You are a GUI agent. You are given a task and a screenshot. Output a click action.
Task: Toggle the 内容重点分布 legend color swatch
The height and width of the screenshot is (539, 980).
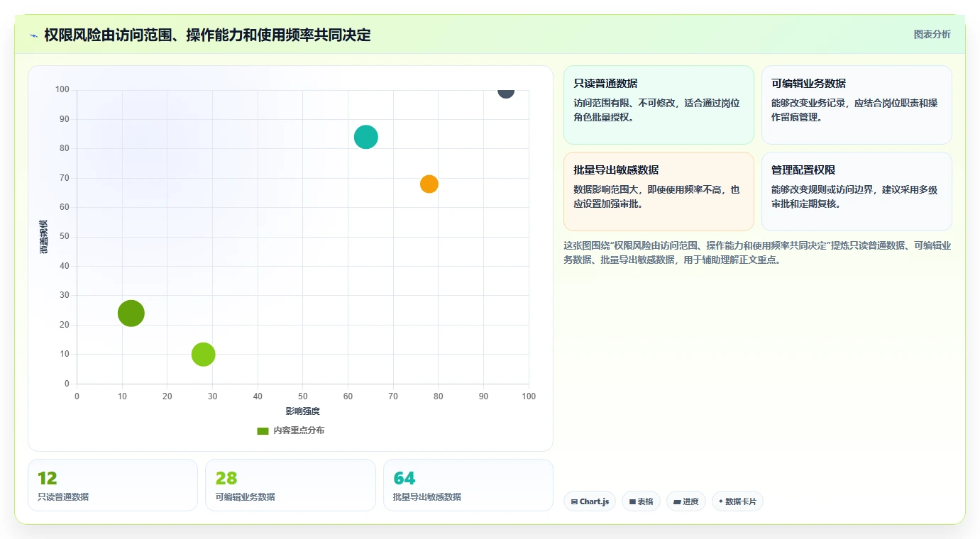263,430
